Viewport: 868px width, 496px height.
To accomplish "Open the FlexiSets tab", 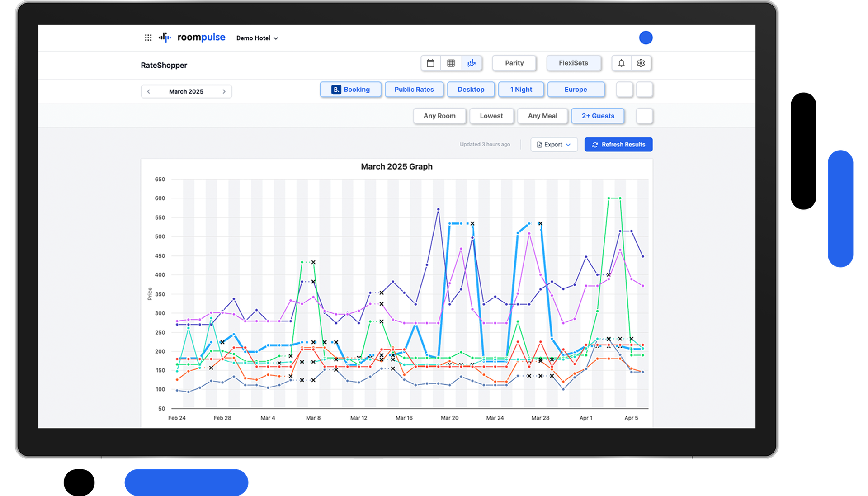I will point(573,63).
